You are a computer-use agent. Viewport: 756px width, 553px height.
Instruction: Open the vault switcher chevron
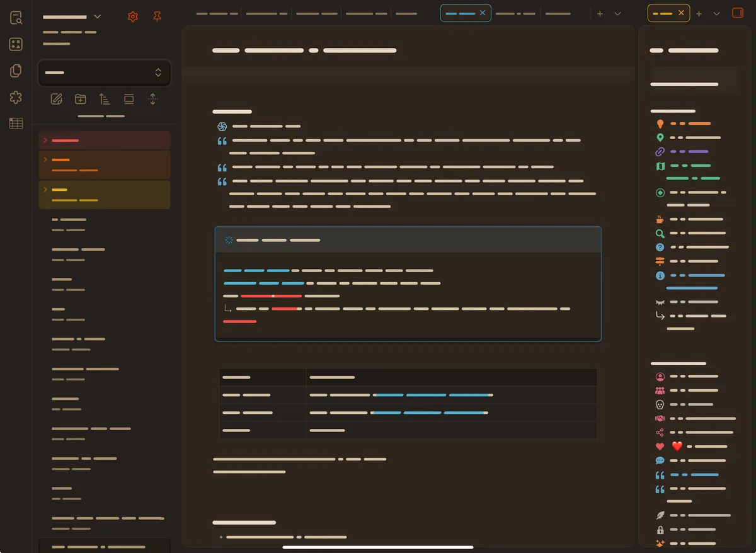point(98,16)
